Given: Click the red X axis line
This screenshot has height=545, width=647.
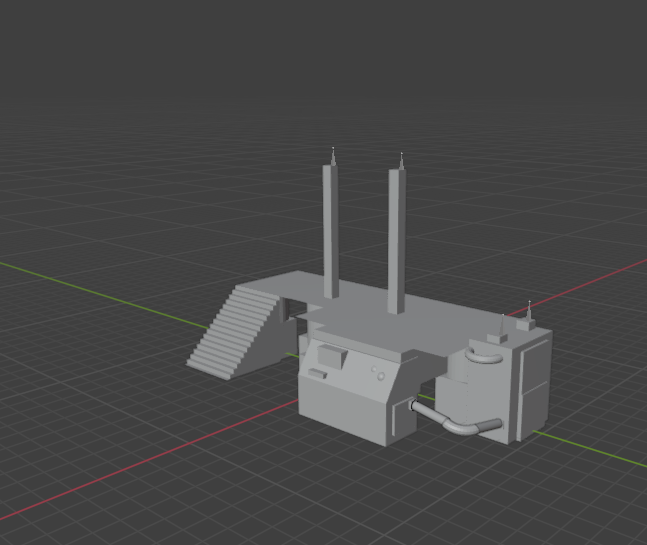Looking at the screenshot, I should (150, 470).
